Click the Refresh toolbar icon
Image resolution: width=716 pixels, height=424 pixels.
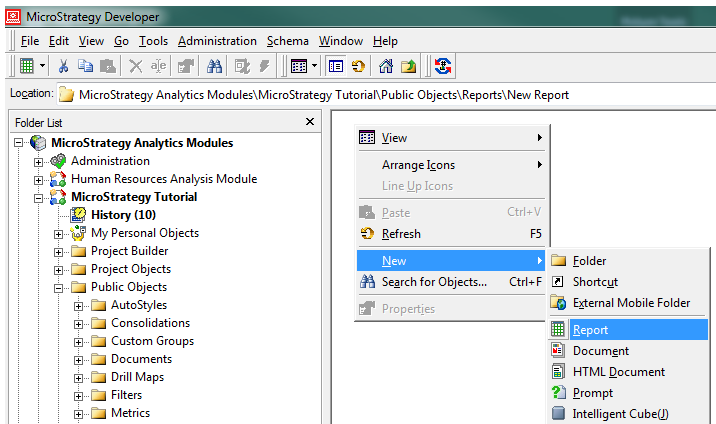357,66
